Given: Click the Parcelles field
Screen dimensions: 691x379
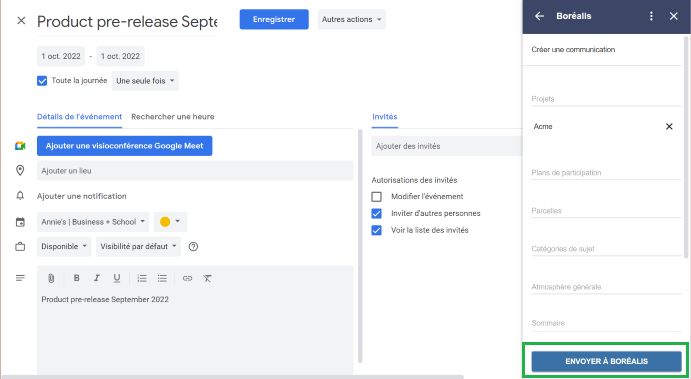Looking at the screenshot, I should [606, 211].
